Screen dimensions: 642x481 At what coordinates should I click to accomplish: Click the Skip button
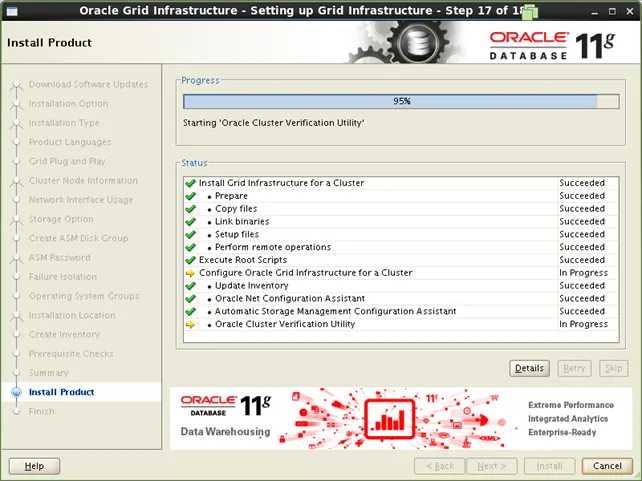pyautogui.click(x=613, y=368)
